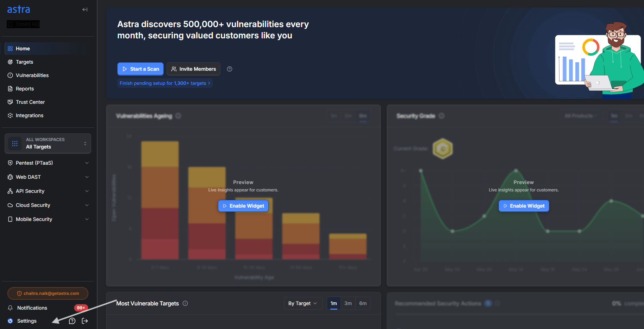
Task: Open Settings
Action: click(27, 321)
